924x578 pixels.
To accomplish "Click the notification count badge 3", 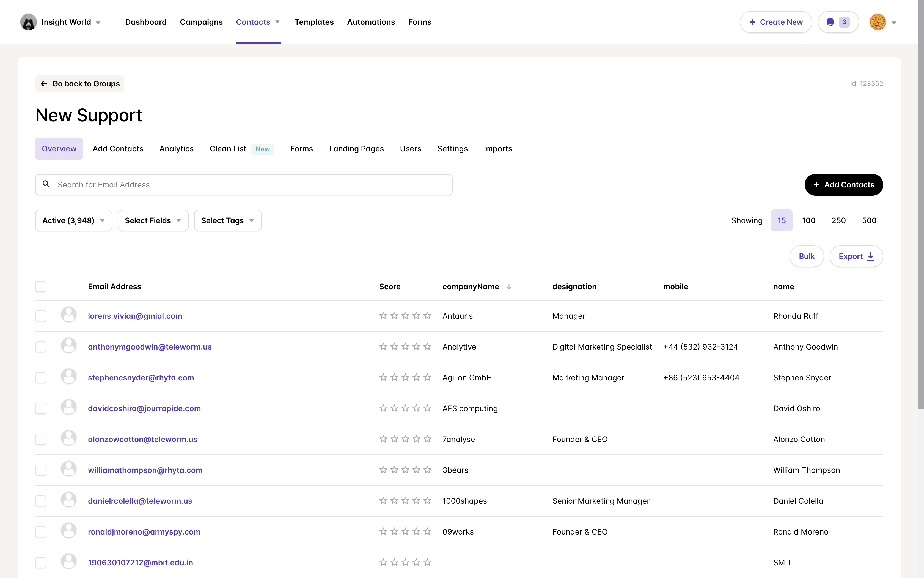I will tap(844, 22).
